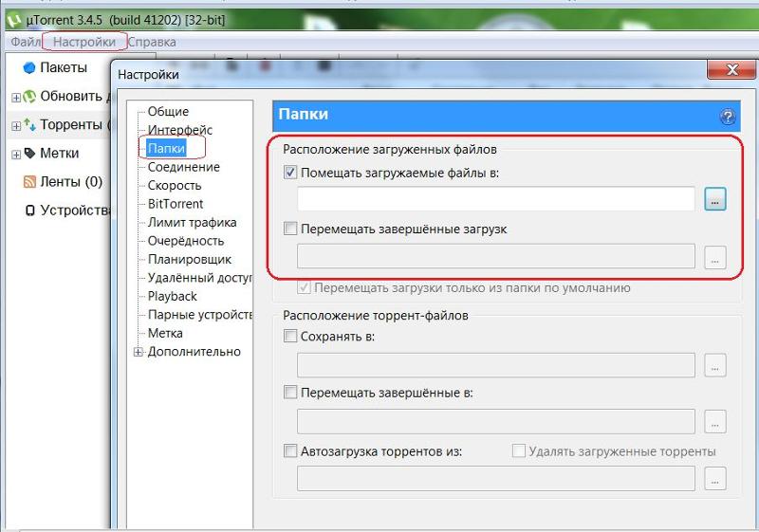Click the completed downloads path field
759x532 pixels.
coord(495,256)
